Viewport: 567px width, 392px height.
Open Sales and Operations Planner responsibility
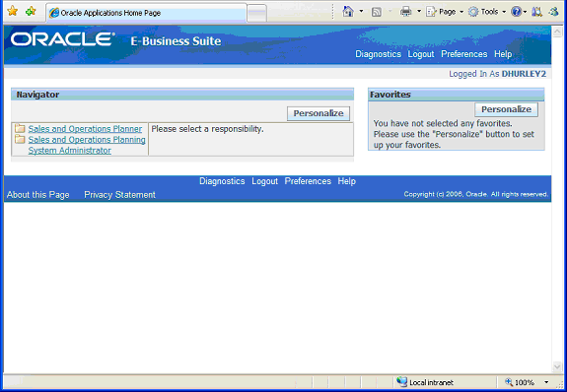coord(85,129)
